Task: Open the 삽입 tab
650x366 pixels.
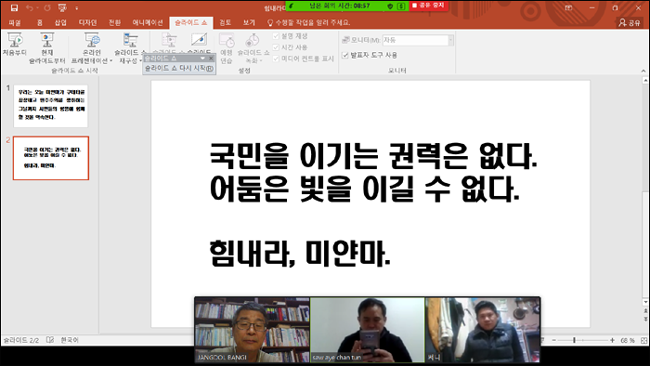Action: tap(61, 22)
